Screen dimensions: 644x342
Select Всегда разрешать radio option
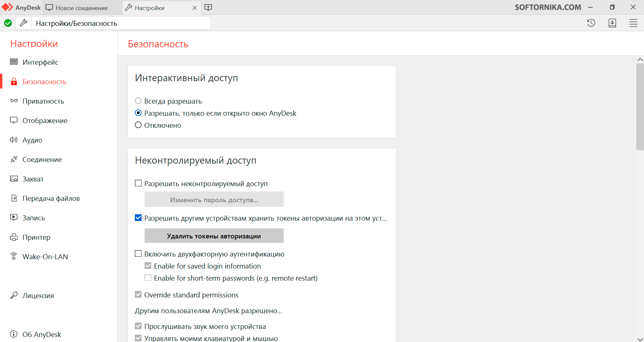tap(138, 101)
